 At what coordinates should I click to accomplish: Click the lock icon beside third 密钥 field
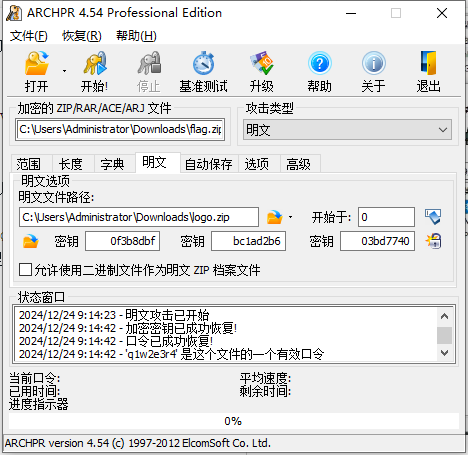433,241
